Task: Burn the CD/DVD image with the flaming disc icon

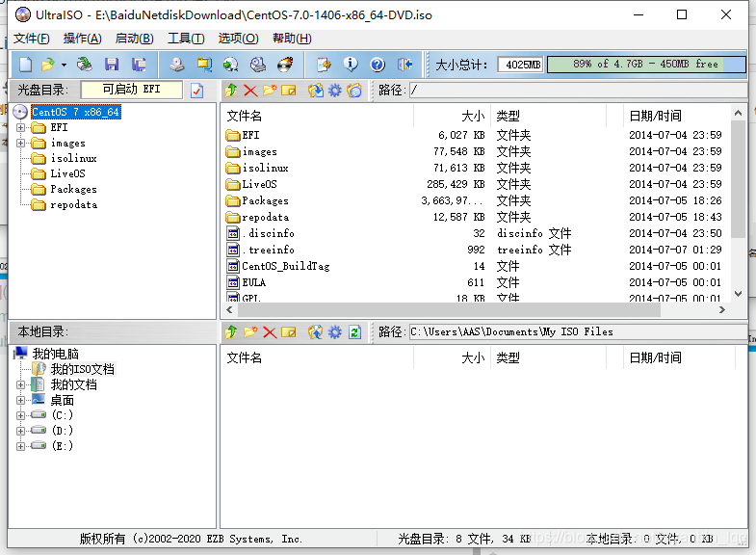Action: (285, 65)
